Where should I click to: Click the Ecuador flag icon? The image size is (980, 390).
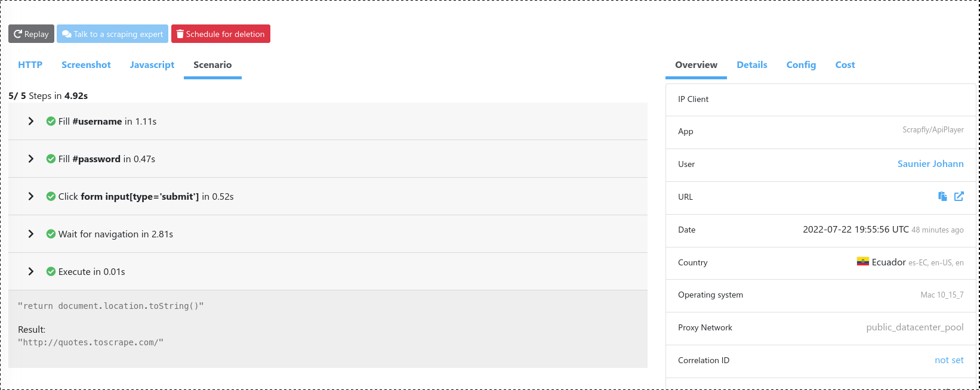(862, 262)
